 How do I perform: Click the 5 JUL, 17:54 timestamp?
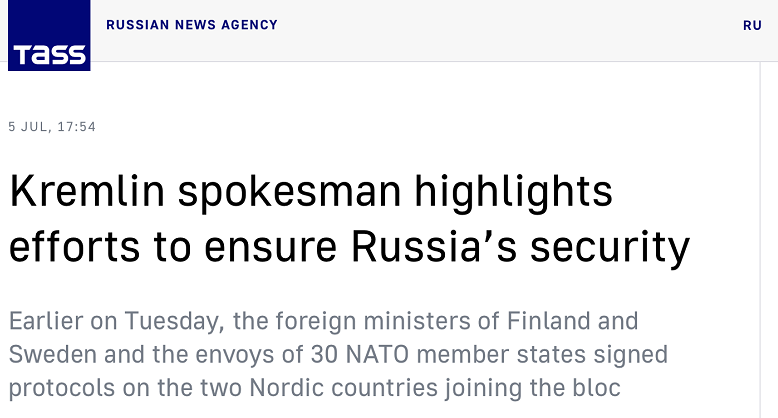click(52, 127)
